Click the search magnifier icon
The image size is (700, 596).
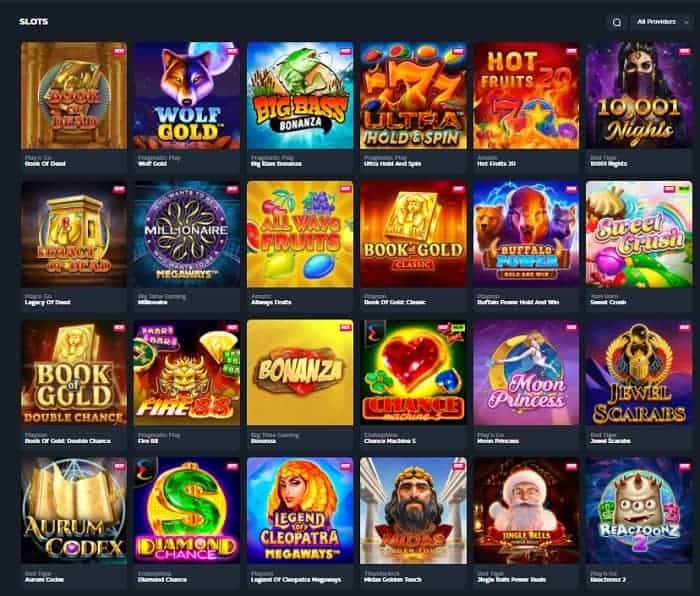(x=617, y=22)
